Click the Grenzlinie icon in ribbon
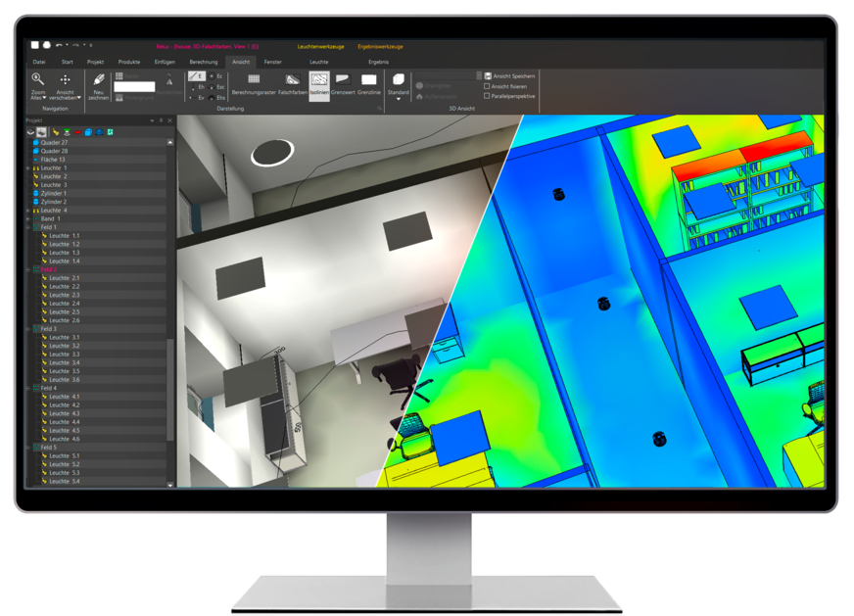Viewport: 854px width, 616px height. point(368,79)
